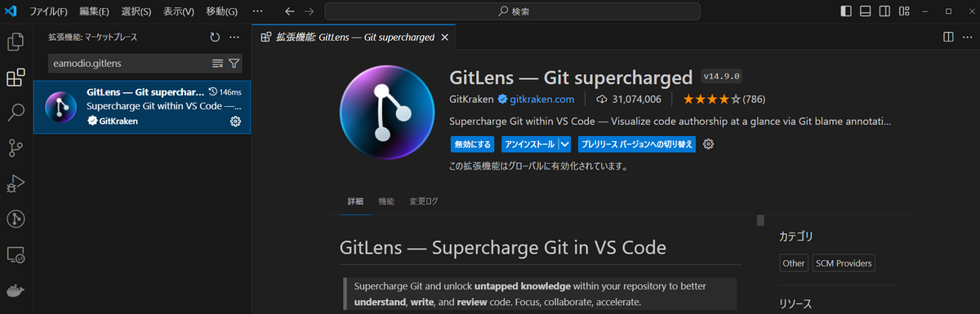Switch to the 変更ログ tab
980x314 pixels.
pyautogui.click(x=423, y=201)
